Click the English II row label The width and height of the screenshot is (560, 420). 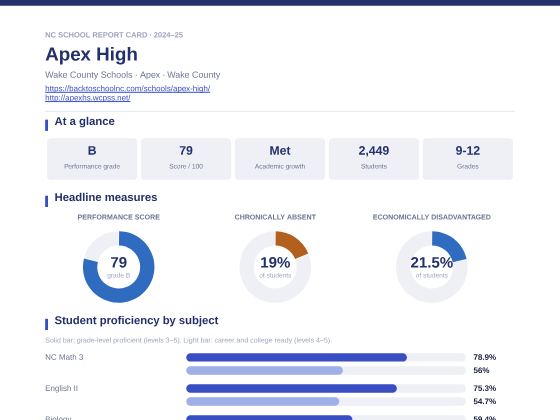(x=61, y=388)
